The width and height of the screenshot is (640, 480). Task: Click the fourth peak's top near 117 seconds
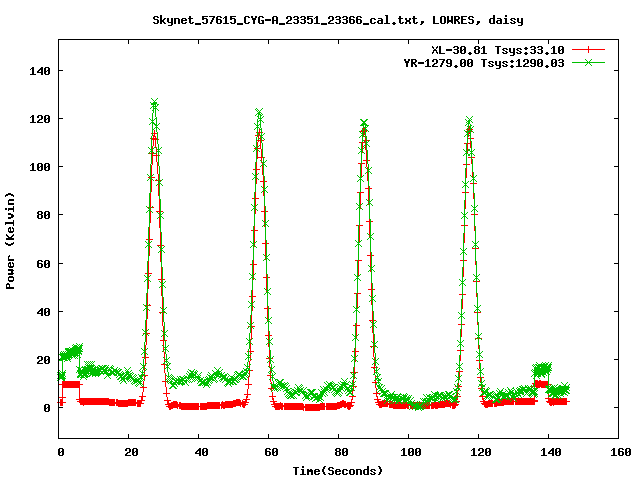[x=469, y=121]
